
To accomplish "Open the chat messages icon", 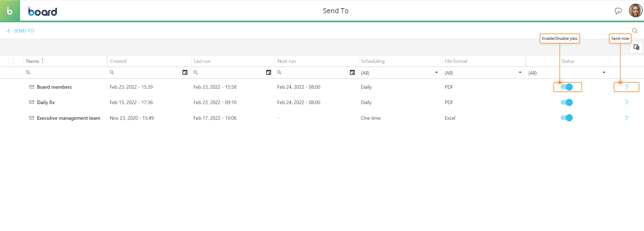I will (618, 11).
